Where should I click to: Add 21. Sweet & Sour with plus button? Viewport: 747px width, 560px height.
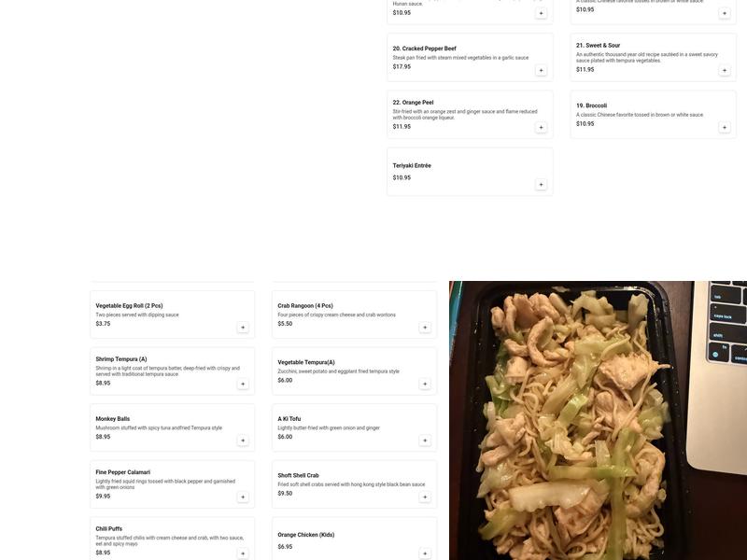tap(725, 71)
